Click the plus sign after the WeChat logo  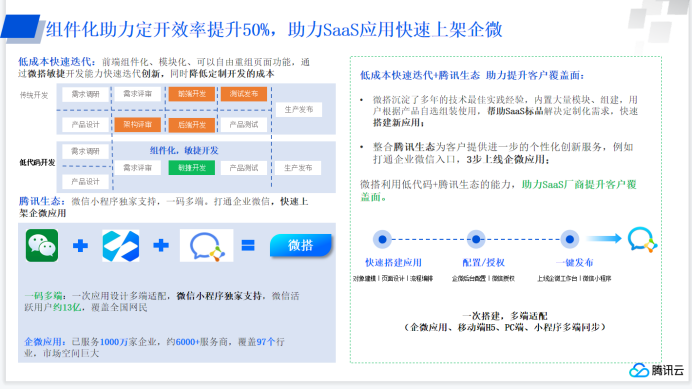(80, 245)
